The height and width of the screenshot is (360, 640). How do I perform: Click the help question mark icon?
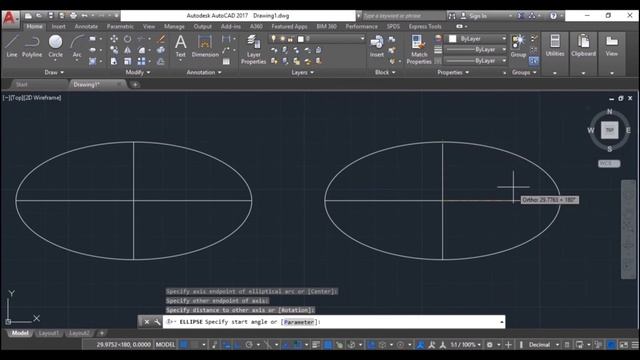[x=553, y=16]
